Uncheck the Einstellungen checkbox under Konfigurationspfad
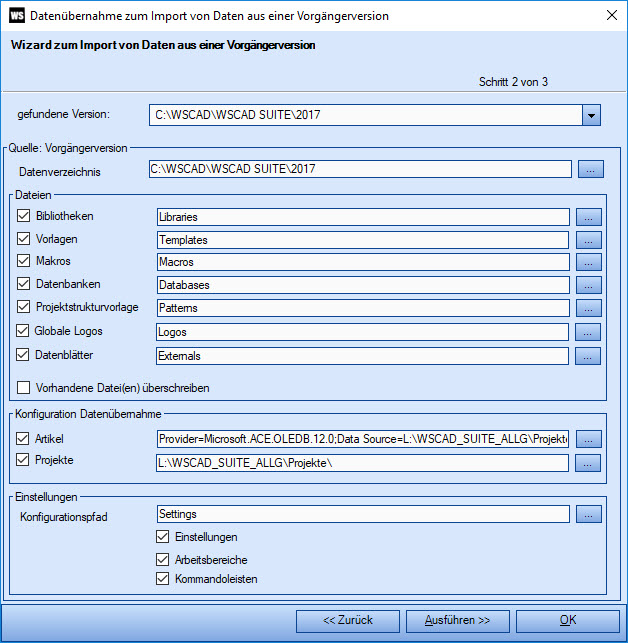 tap(162, 537)
